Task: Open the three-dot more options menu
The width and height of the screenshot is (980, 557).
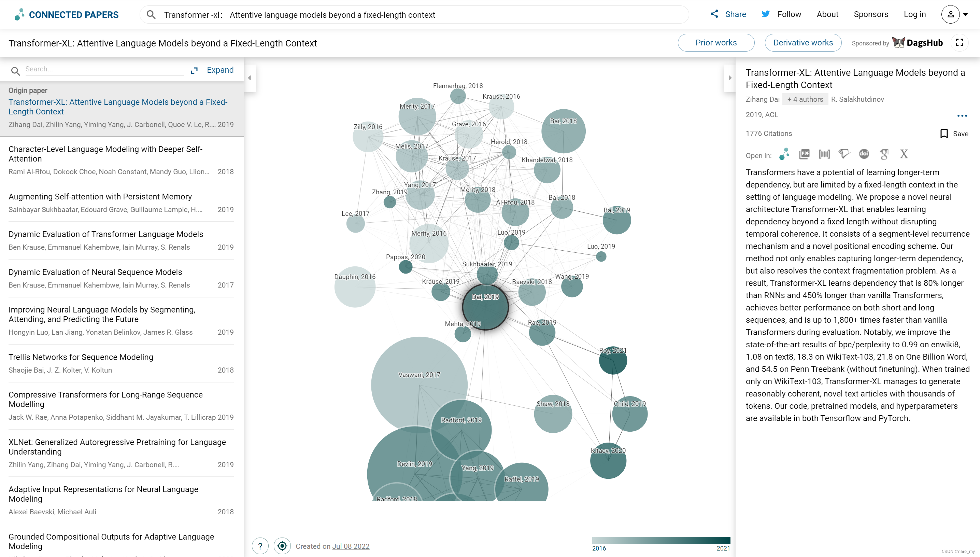Action: click(962, 115)
